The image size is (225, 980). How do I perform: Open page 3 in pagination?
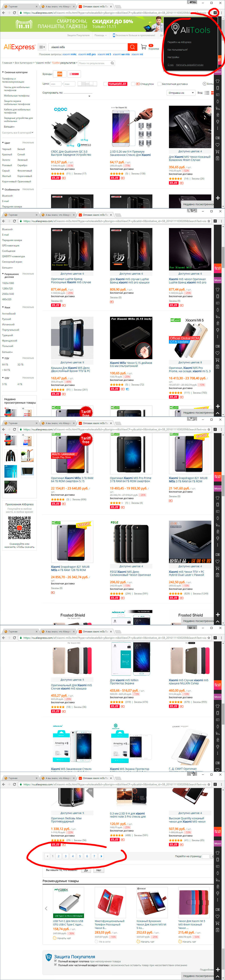65,856
